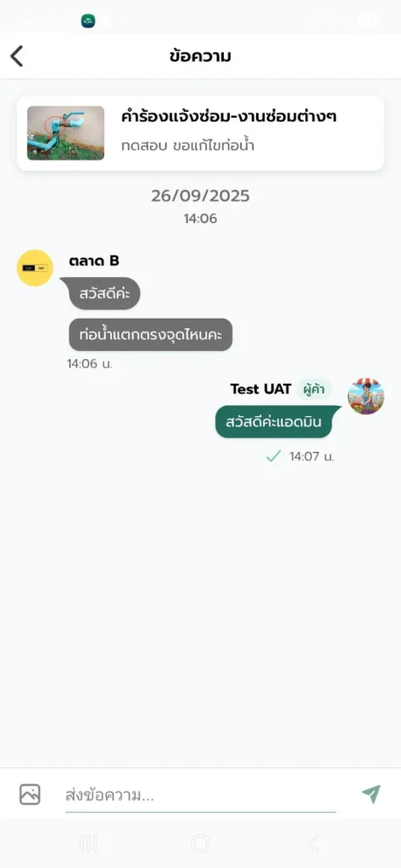This screenshot has width=401, height=868.
Task: Tap the green checkmark read status
Action: [273, 457]
